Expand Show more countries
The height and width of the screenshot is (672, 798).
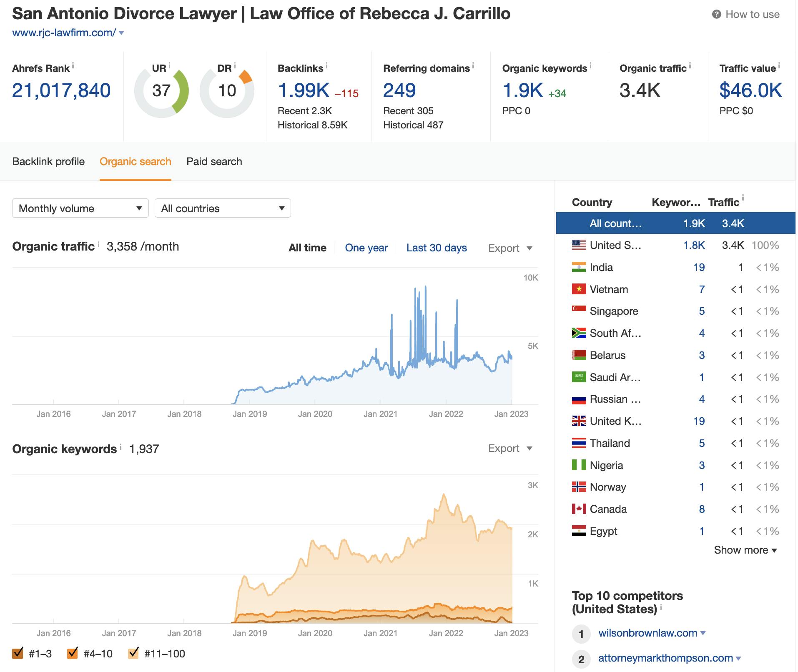tap(745, 550)
